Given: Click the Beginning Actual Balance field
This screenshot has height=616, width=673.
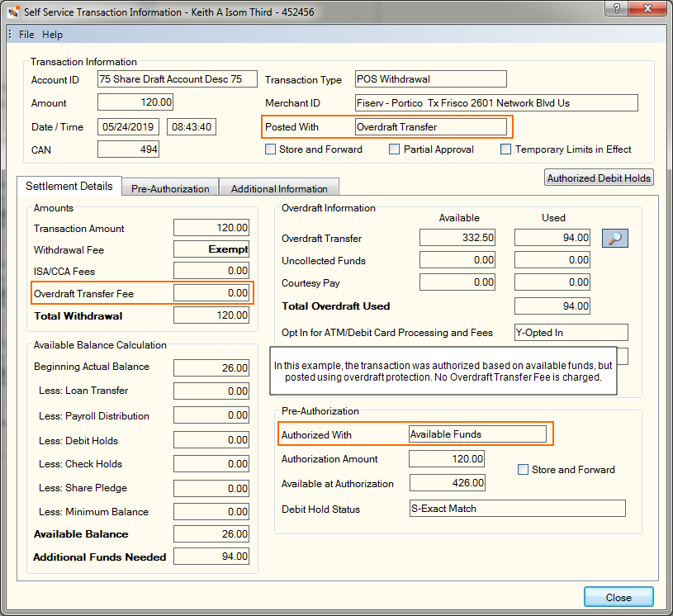Looking at the screenshot, I should pyautogui.click(x=211, y=368).
